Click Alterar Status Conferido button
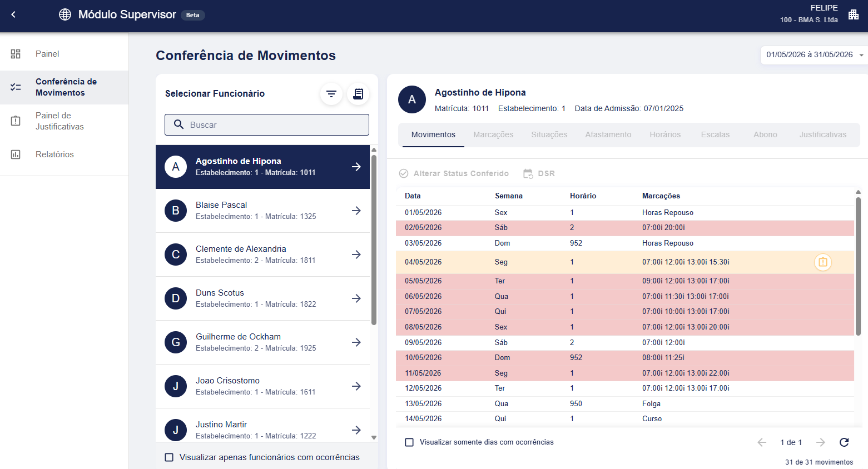868x469 pixels. click(454, 173)
